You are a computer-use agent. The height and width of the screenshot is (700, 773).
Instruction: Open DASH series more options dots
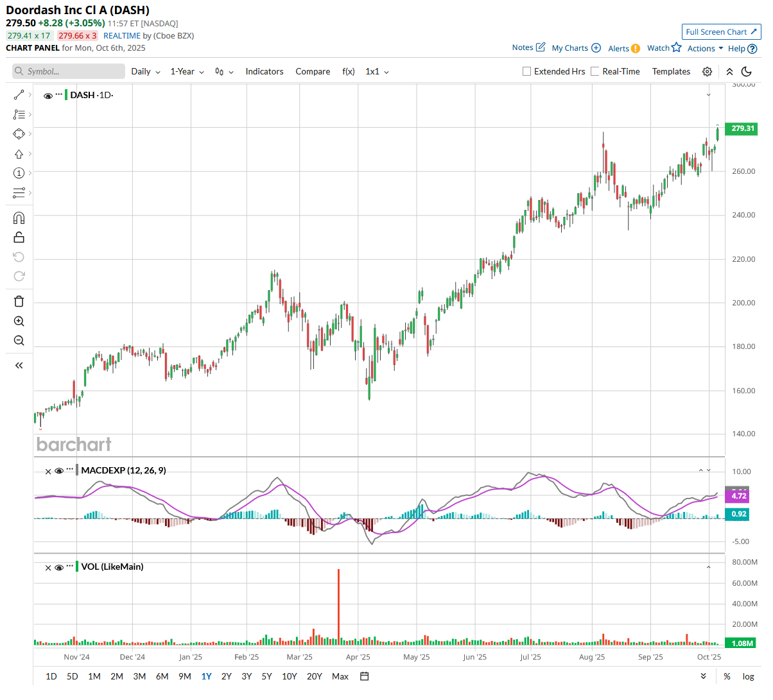59,94
